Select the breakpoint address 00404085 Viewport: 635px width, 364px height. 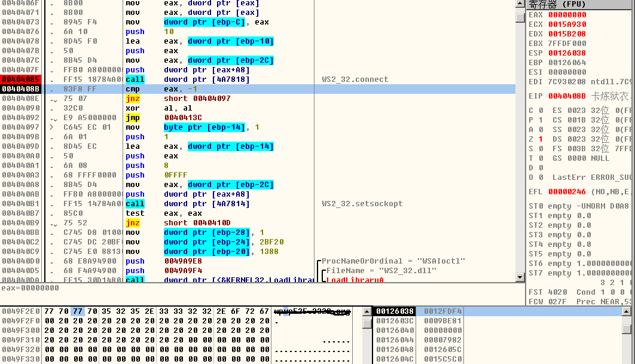(x=21, y=79)
